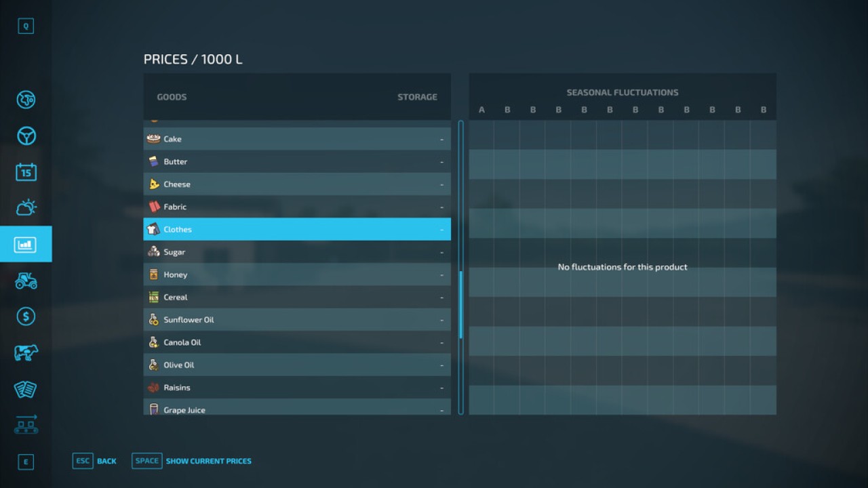The width and height of the screenshot is (868, 488).
Task: Select the Cake row in goods list
Action: pyautogui.click(x=297, y=139)
